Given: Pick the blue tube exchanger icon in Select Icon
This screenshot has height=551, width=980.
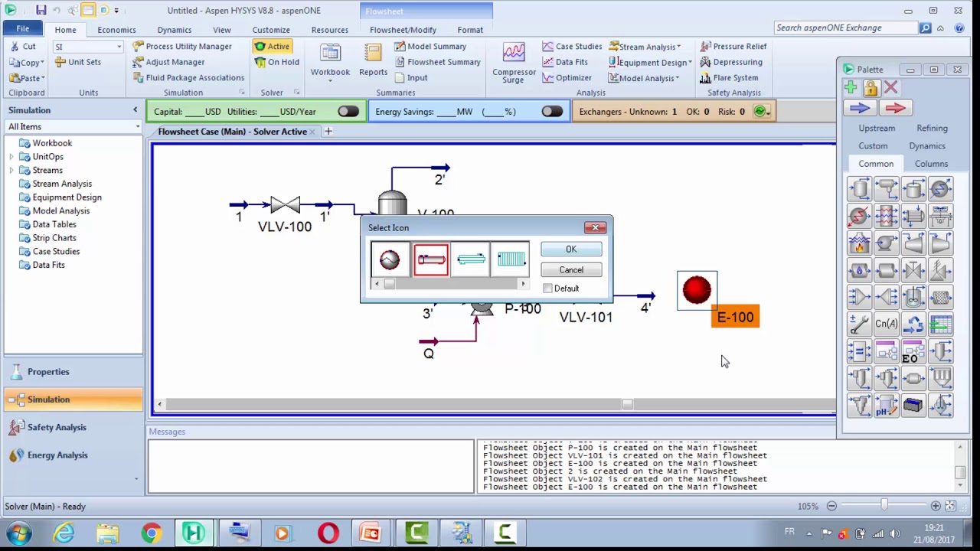Looking at the screenshot, I should (471, 260).
